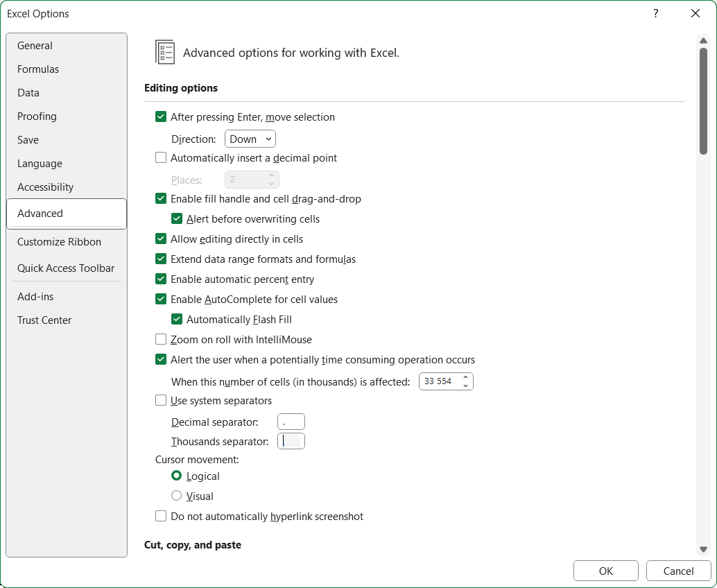717x588 pixels.
Task: Open the Quick Access Toolbar category
Action: pos(66,268)
